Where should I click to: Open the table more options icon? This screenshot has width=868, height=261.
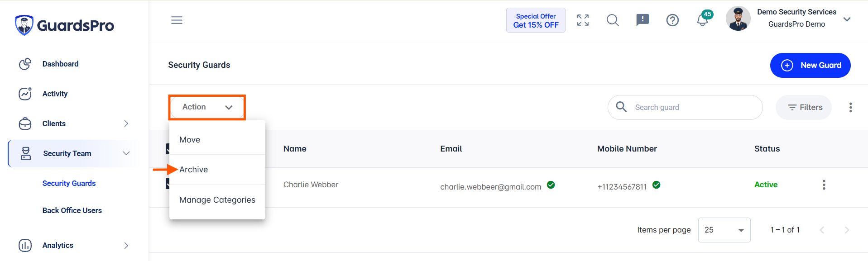[x=850, y=107]
